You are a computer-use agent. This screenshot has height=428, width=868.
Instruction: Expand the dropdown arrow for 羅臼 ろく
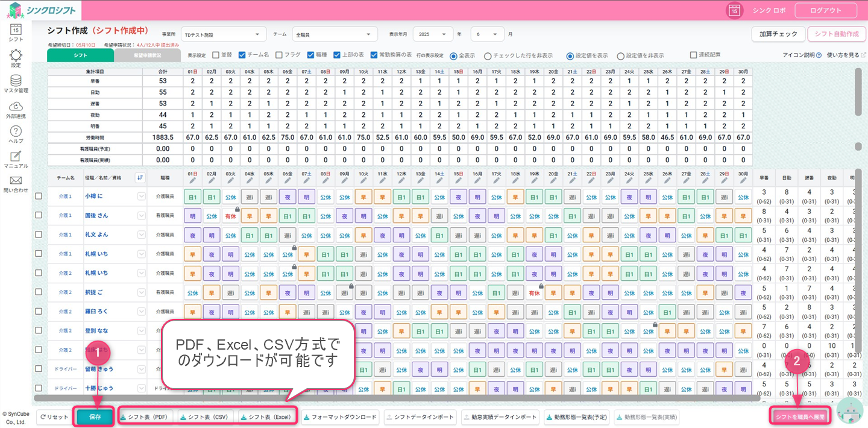142,312
